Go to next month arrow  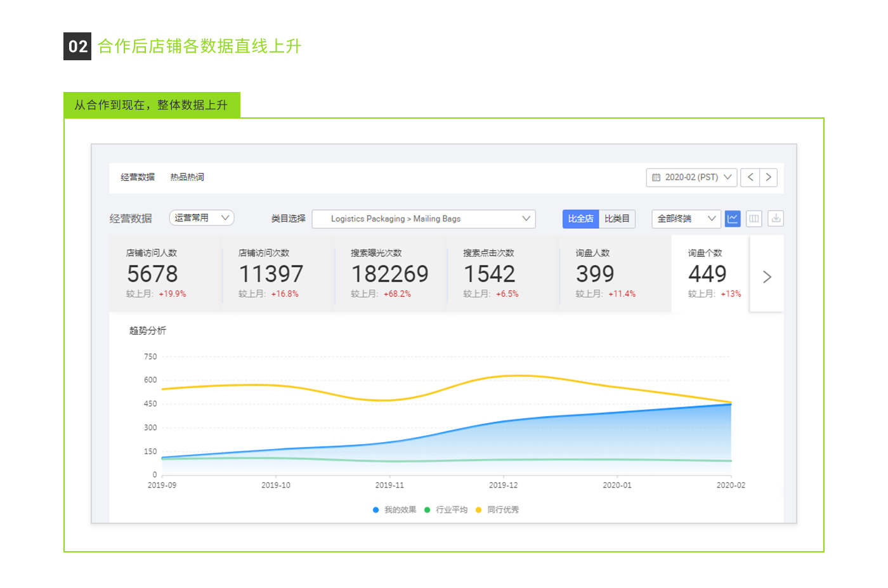[768, 178]
